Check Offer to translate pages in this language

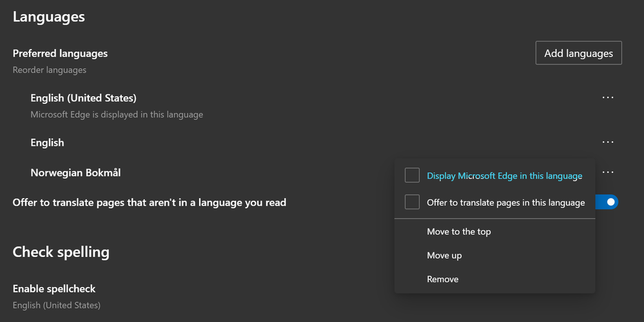[x=412, y=203]
